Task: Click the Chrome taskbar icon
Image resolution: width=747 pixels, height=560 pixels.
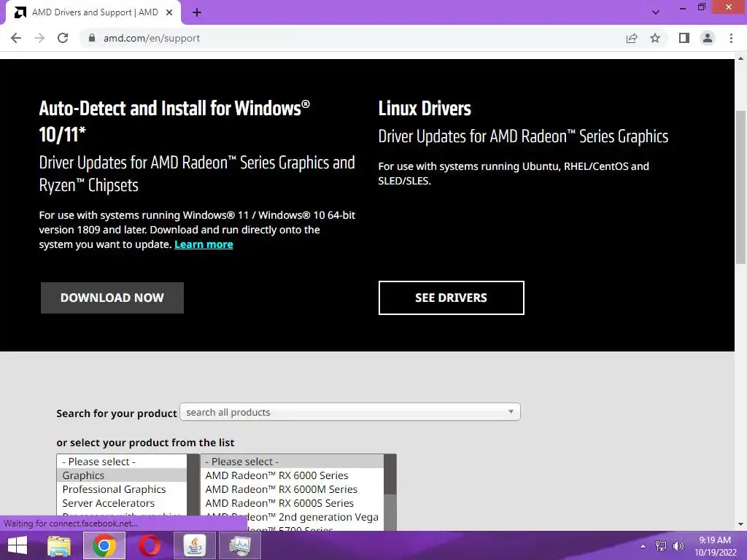Action: coord(104,545)
